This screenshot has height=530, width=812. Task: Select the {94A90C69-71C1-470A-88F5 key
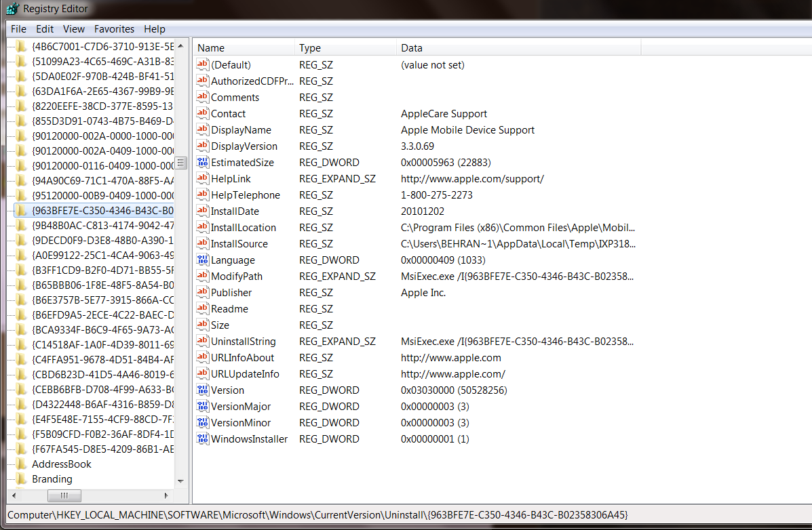(102, 181)
